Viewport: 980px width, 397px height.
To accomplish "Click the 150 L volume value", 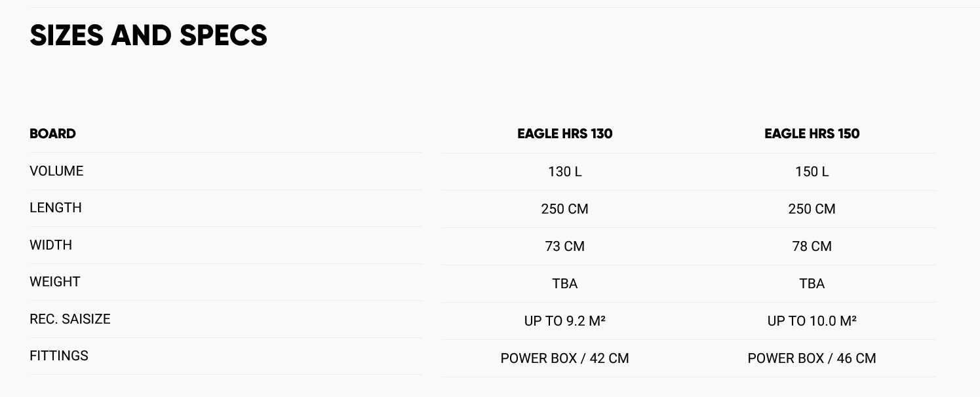I will point(812,172).
